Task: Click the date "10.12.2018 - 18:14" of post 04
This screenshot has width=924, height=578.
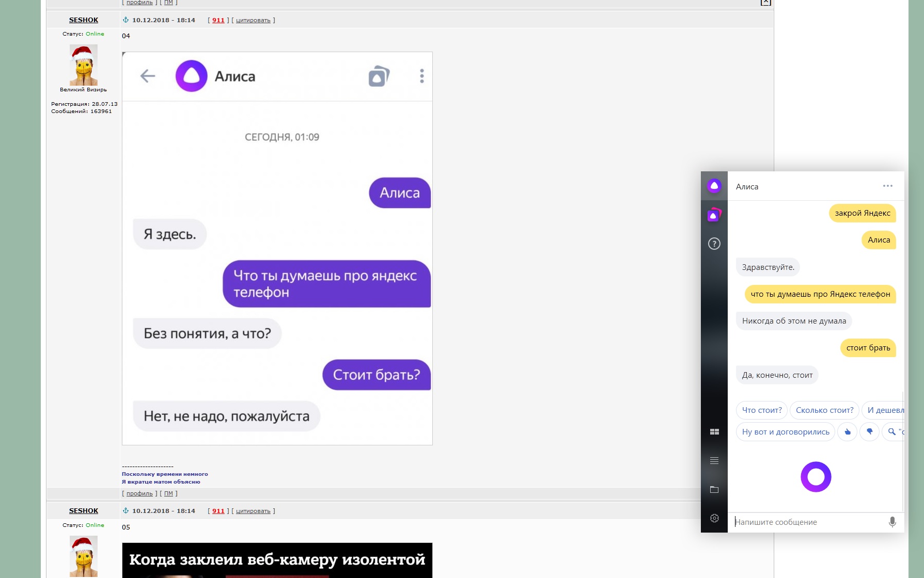Action: (164, 20)
